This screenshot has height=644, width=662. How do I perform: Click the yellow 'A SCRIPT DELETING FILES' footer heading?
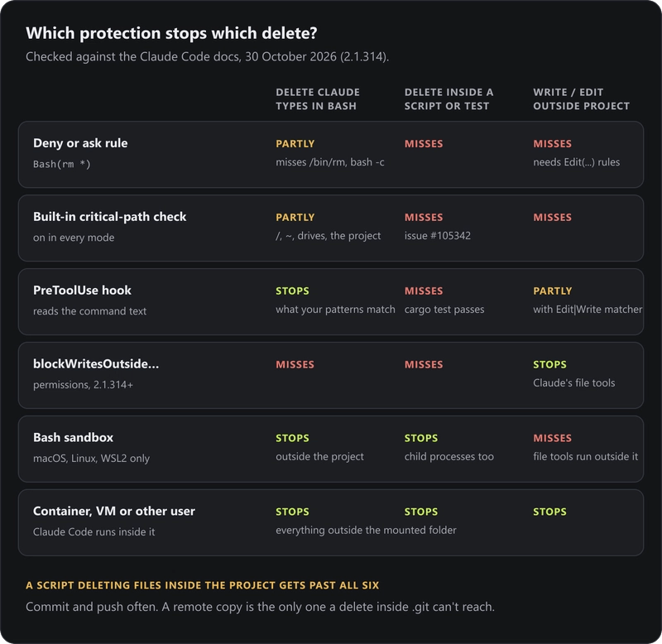(202, 585)
